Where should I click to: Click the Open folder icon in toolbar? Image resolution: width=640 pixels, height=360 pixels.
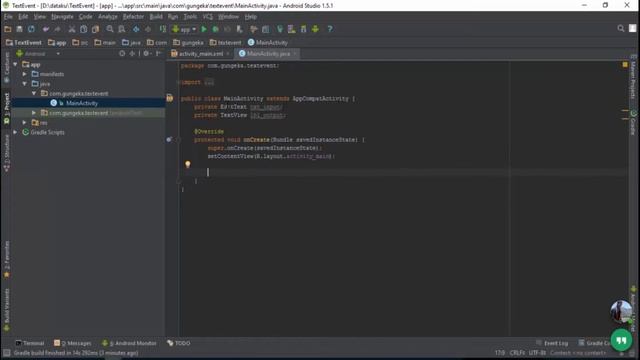coord(8,29)
